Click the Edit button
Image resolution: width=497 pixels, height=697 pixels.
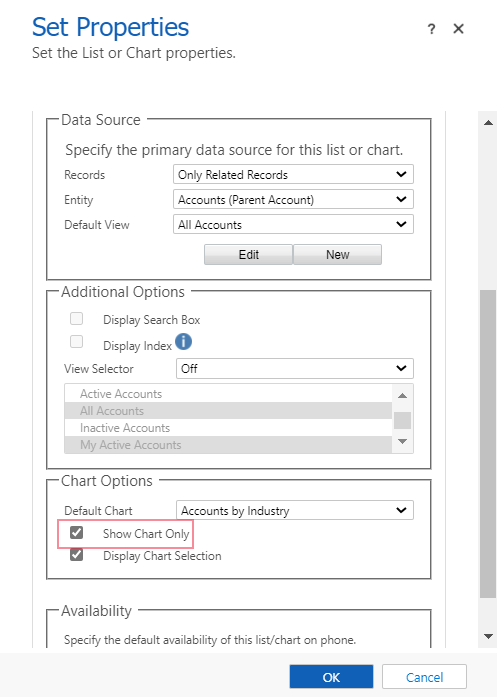[x=248, y=254]
